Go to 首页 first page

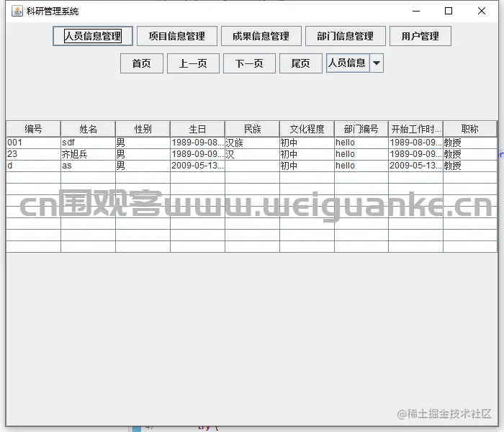pyautogui.click(x=141, y=63)
